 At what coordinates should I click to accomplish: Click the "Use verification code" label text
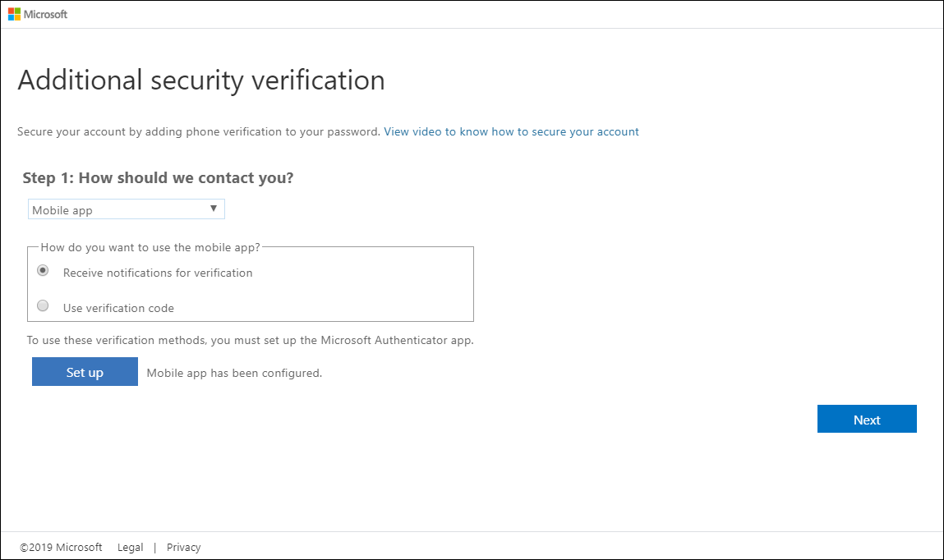click(x=118, y=308)
